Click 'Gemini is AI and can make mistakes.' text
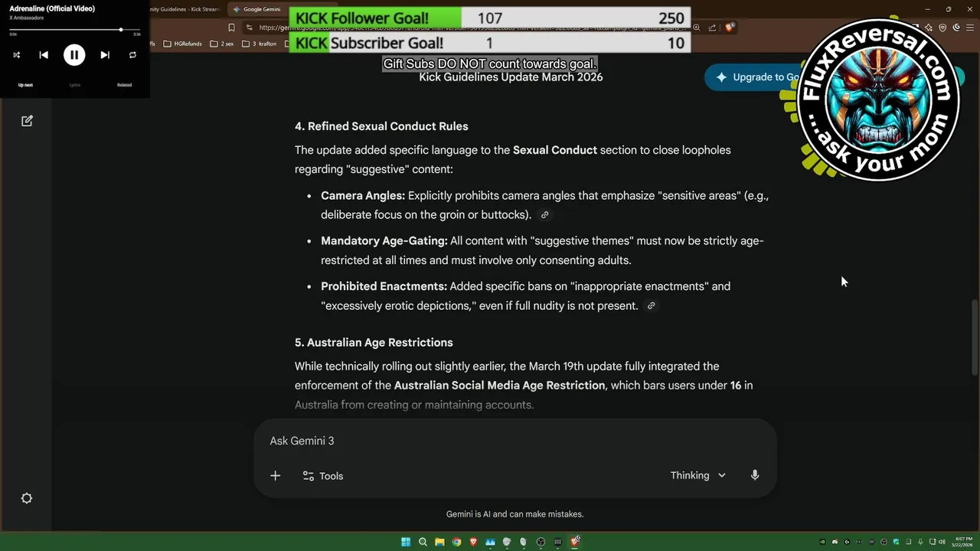Viewport: 980px width, 551px height. [x=514, y=514]
